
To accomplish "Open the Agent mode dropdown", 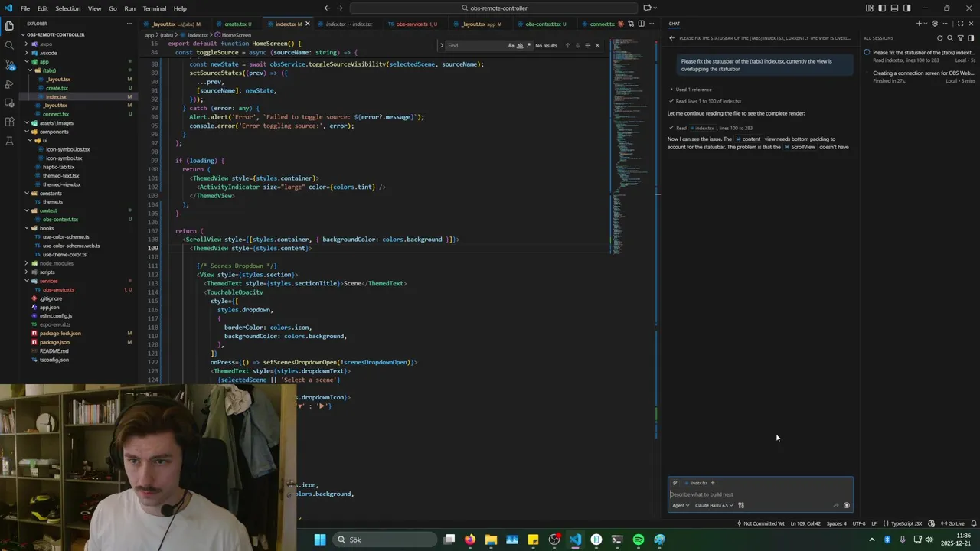I will [680, 505].
